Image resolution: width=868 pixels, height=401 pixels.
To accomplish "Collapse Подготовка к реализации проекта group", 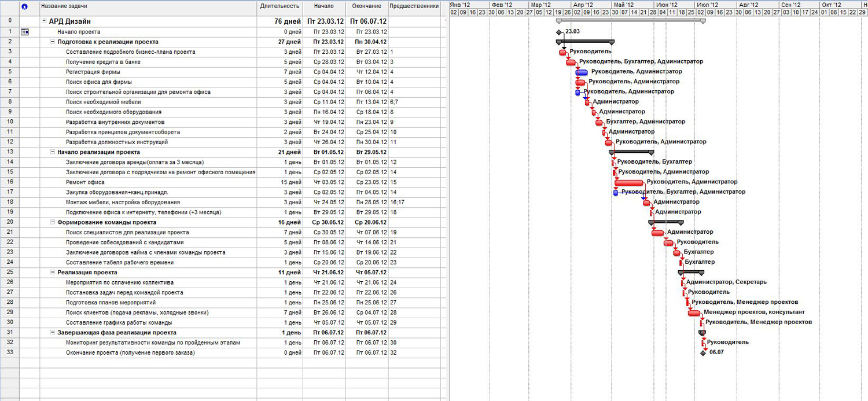I will 53,42.
